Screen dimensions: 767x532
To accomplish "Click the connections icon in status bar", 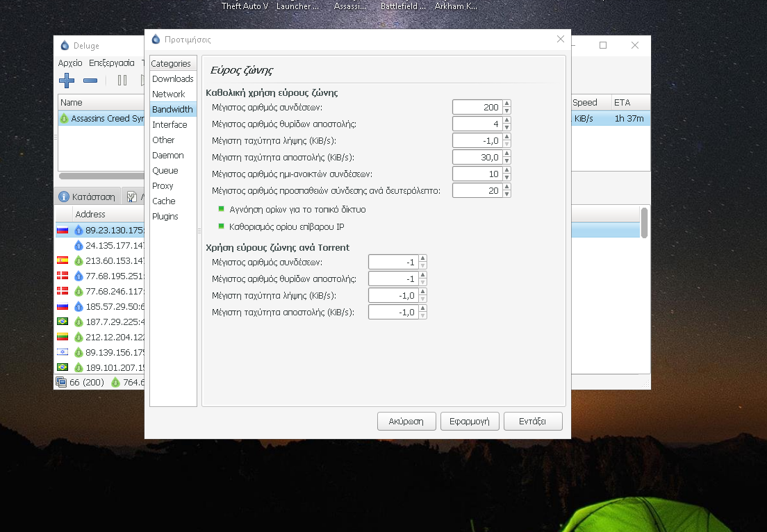I will pos(61,382).
